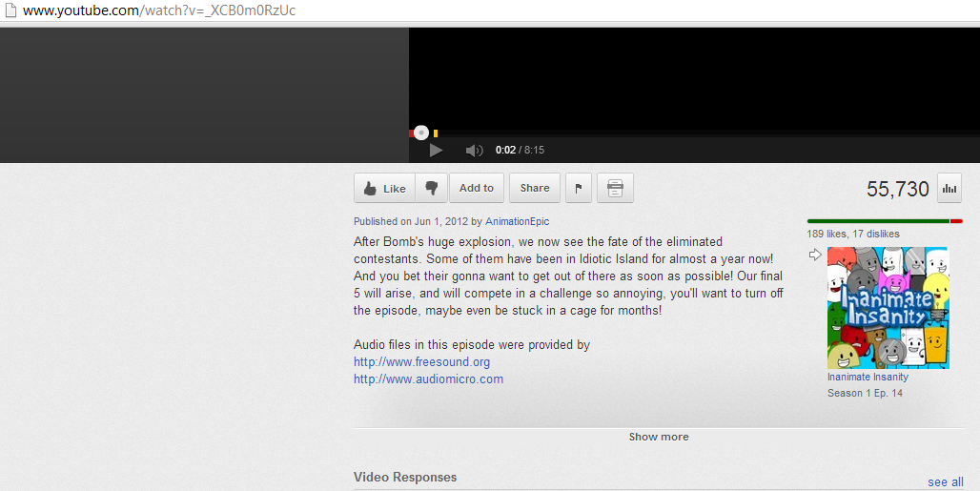Show video statistics bar-chart icon
The height and width of the screenshot is (491, 980).
click(949, 189)
